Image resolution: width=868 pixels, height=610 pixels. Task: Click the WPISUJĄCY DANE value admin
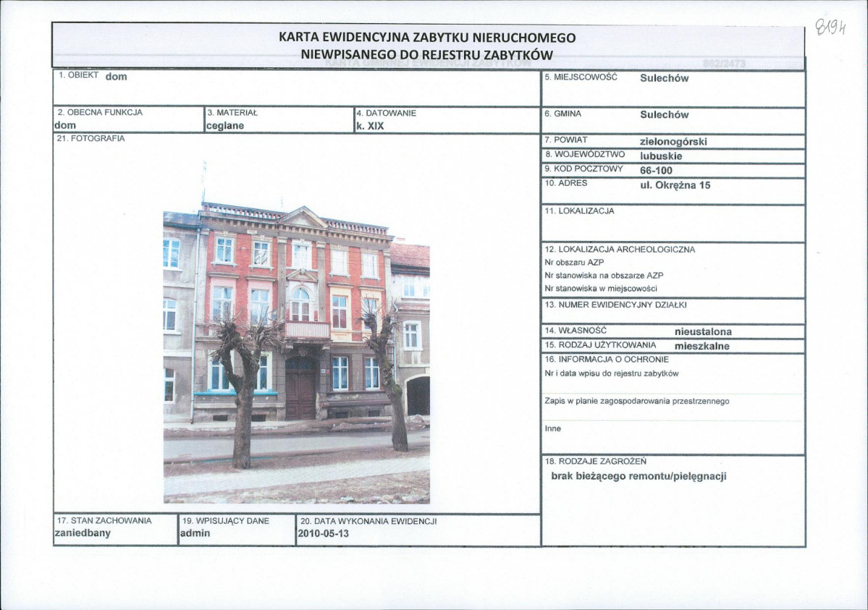tap(195, 533)
